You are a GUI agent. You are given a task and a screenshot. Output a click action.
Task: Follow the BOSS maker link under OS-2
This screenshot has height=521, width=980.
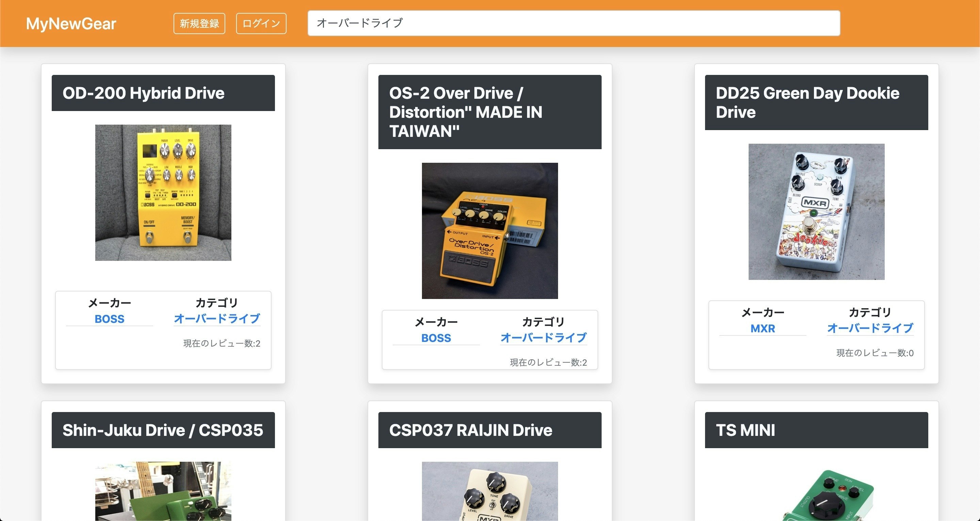[x=436, y=338]
